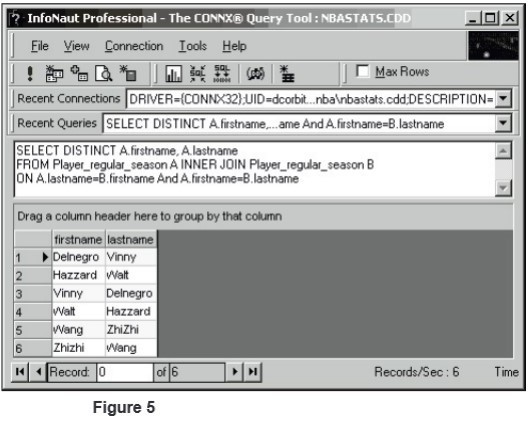The image size is (528, 421).
Task: Click the parenthesized refresh toolbar icon
Action: 255,73
